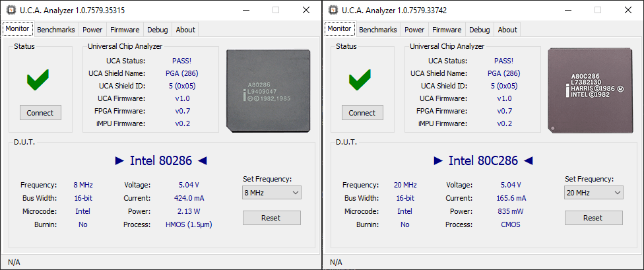644x270 pixels.
Task: Click N/A status bar text in left window
Action: pos(14,262)
